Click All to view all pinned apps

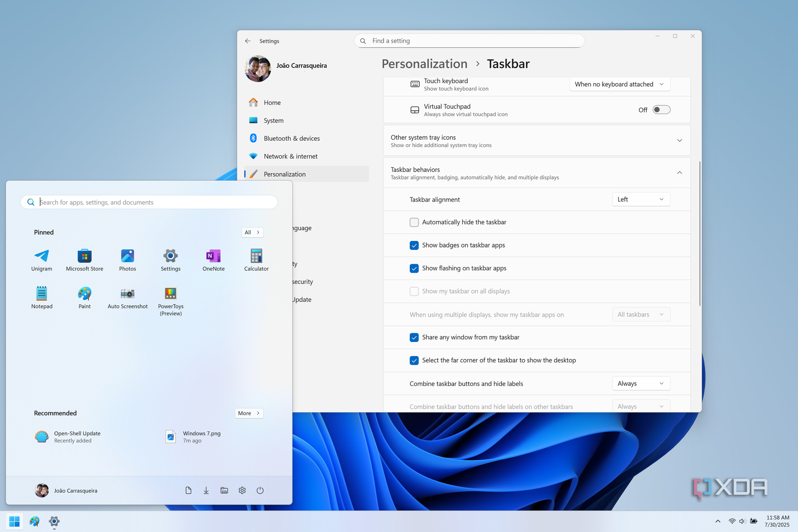[x=252, y=232]
